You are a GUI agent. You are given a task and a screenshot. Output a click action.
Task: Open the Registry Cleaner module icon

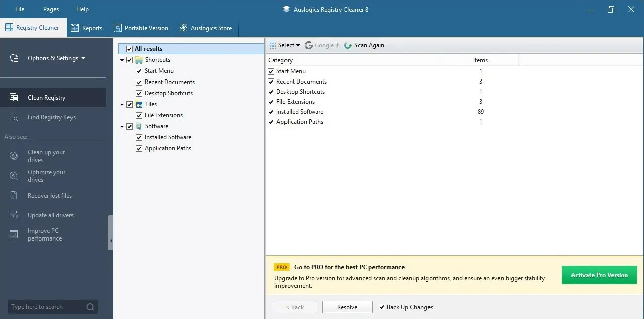click(x=10, y=27)
